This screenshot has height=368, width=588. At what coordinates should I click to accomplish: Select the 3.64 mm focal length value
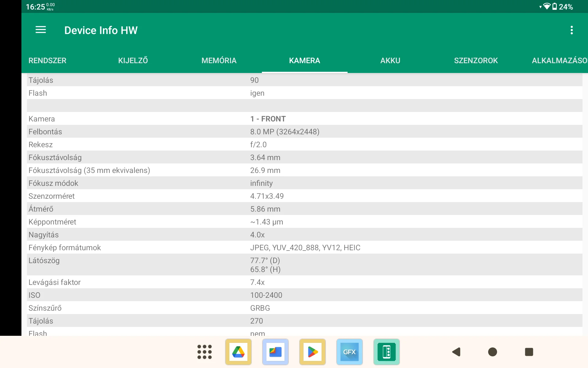tap(265, 157)
